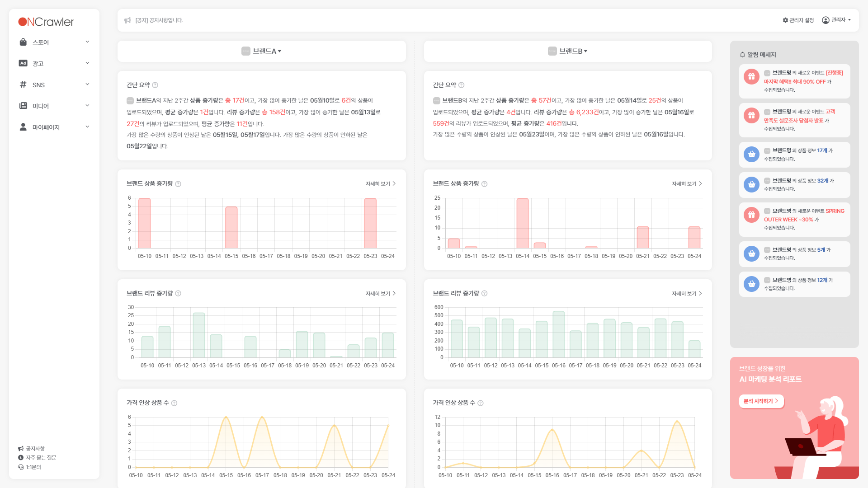Image resolution: width=868 pixels, height=488 pixels.
Task: Click help icon by 브랜드B 브랜드 상품 증가량
Action: (x=484, y=184)
